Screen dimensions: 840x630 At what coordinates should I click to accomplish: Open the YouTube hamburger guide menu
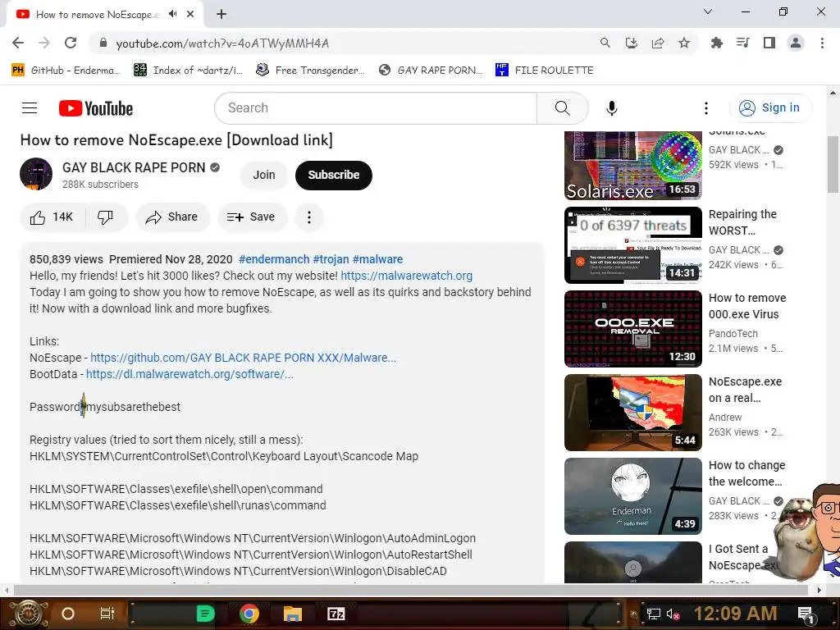[30, 108]
